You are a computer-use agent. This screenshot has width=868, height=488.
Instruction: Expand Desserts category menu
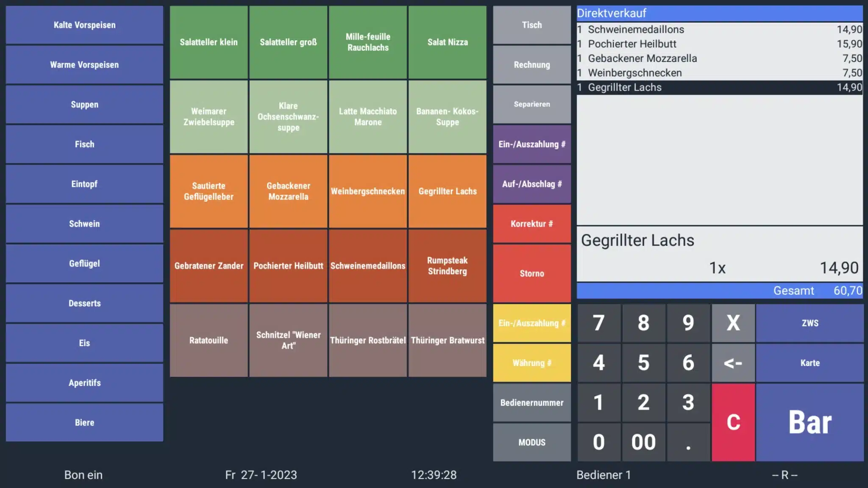point(84,303)
